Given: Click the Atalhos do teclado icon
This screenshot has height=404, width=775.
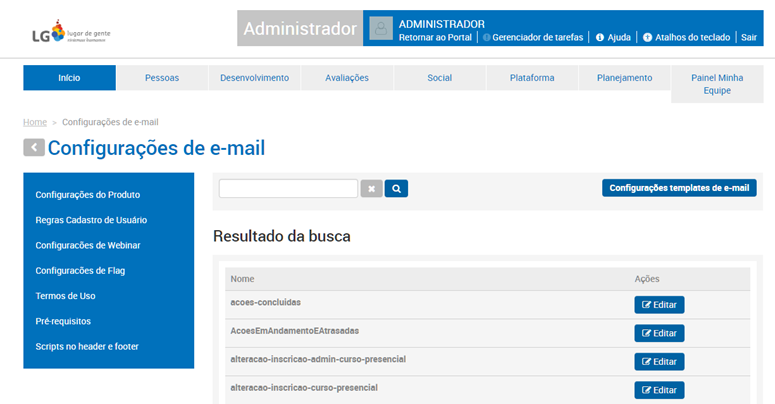Looking at the screenshot, I should 647,38.
